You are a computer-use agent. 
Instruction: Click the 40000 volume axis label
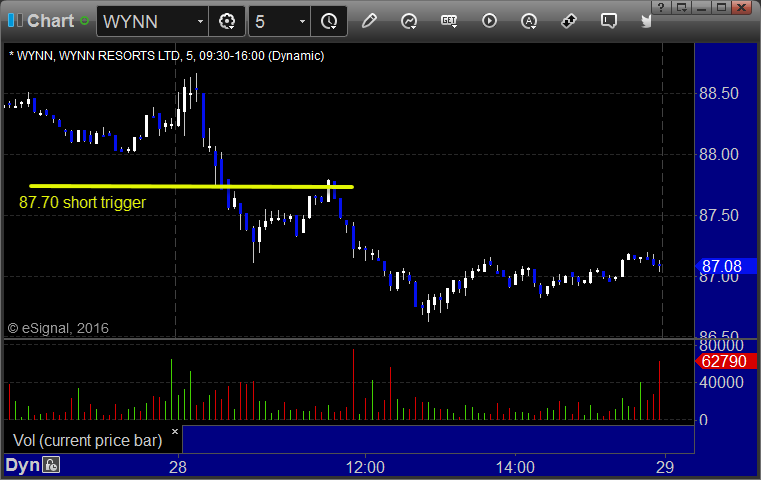pyautogui.click(x=721, y=382)
